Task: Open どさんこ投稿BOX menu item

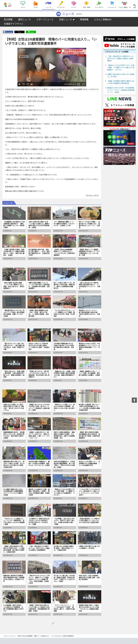Action: point(103,20)
